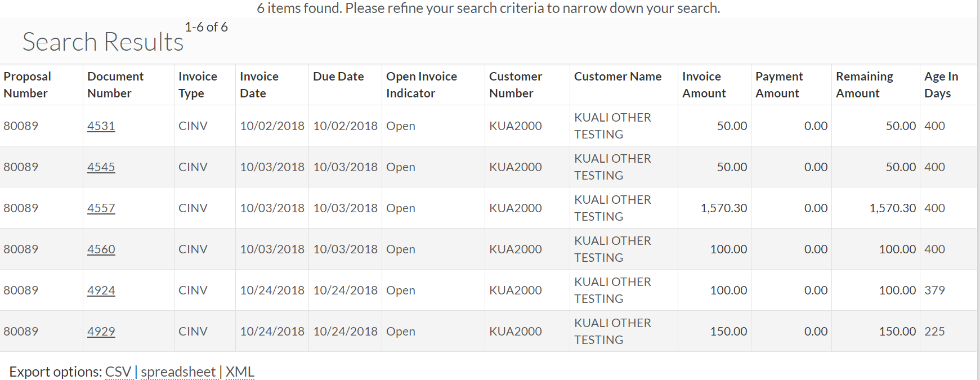Image resolution: width=980 pixels, height=380 pixels.
Task: Open document number 4545 link
Action: pos(101,167)
